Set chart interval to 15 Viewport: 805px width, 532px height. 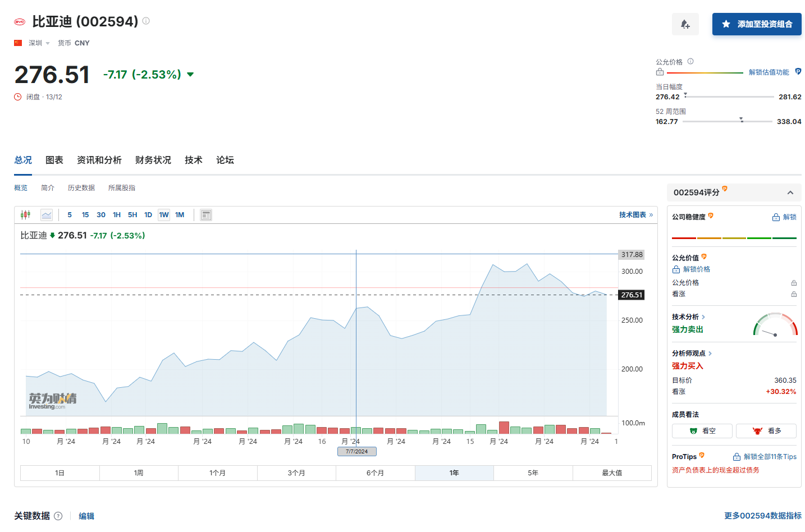(85, 215)
